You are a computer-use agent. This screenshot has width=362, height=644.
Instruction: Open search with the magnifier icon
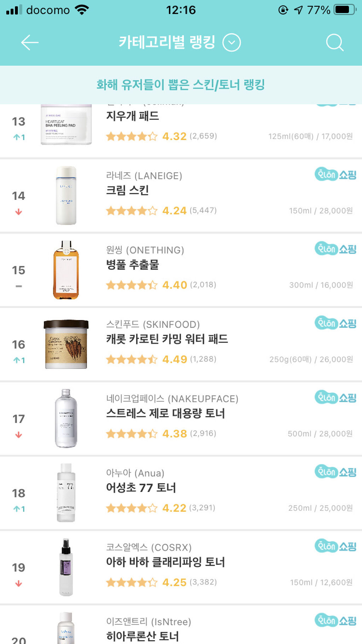pyautogui.click(x=334, y=43)
